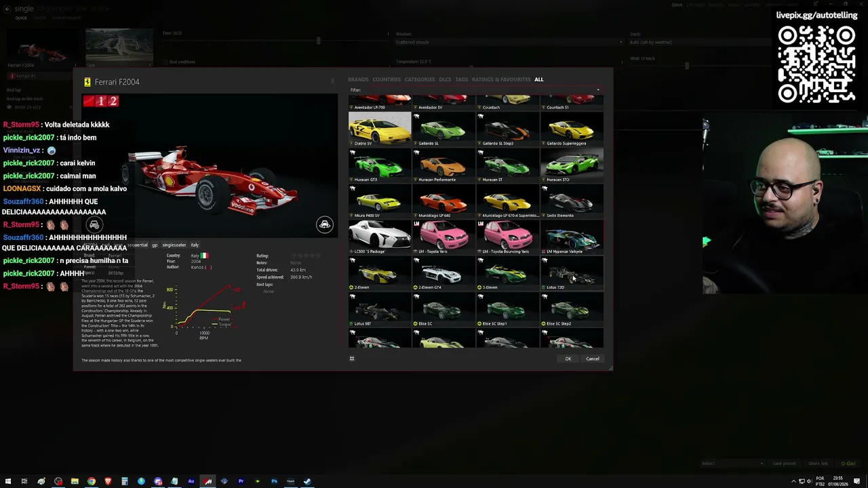Open the TAGS tab
The image size is (868, 488).
tap(461, 79)
